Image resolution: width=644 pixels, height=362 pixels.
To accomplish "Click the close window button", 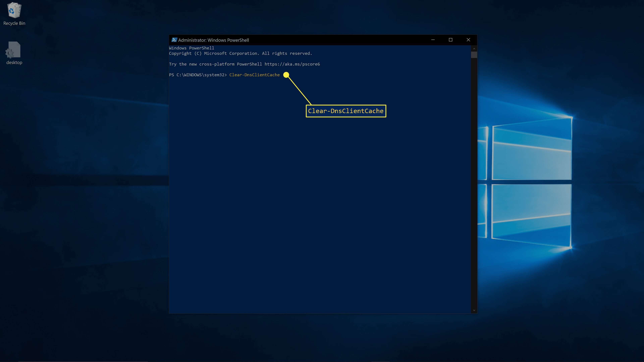I will (468, 39).
